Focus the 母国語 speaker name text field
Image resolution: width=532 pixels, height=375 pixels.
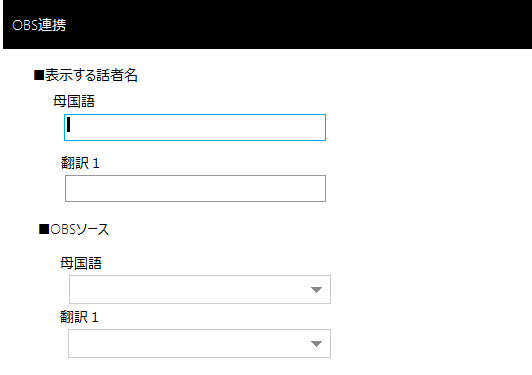click(x=195, y=128)
